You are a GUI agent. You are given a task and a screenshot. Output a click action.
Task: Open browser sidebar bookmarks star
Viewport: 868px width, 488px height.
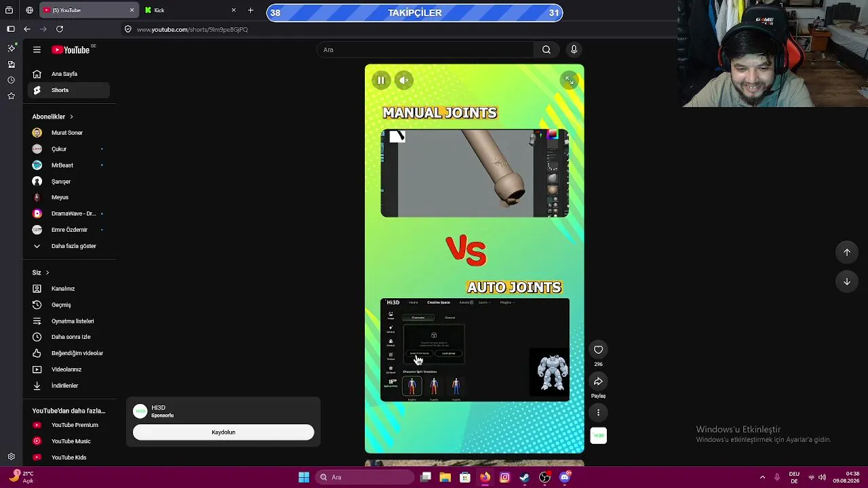[11, 96]
